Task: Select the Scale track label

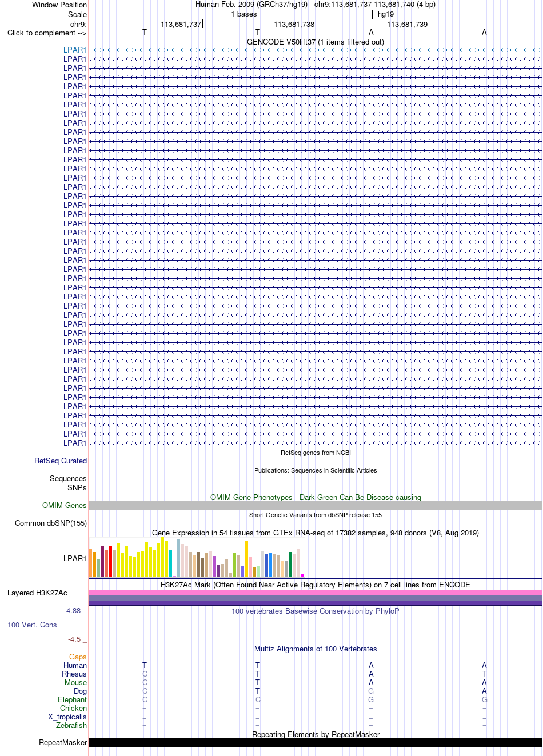Action: [x=77, y=14]
